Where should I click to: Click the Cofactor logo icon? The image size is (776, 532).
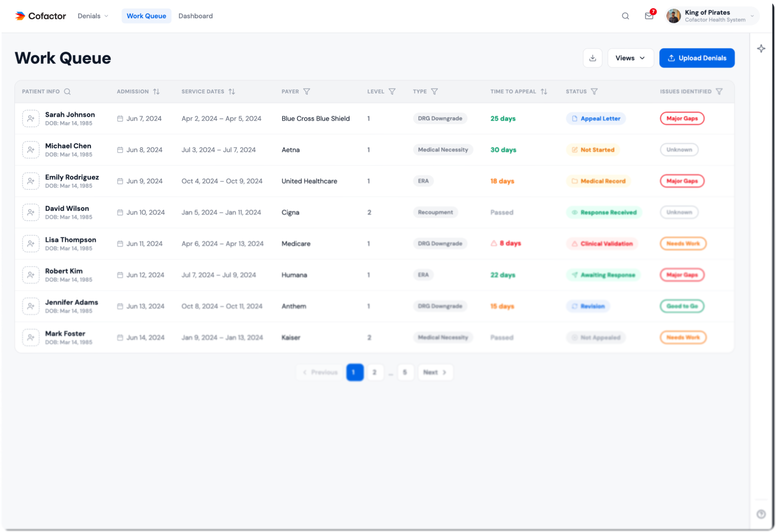pyautogui.click(x=20, y=16)
